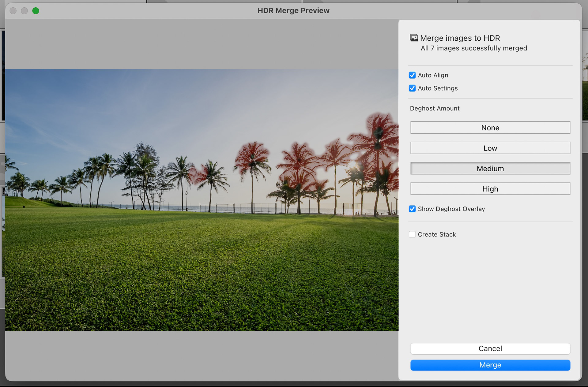Disable the Auto Align checkbox

[x=412, y=75]
